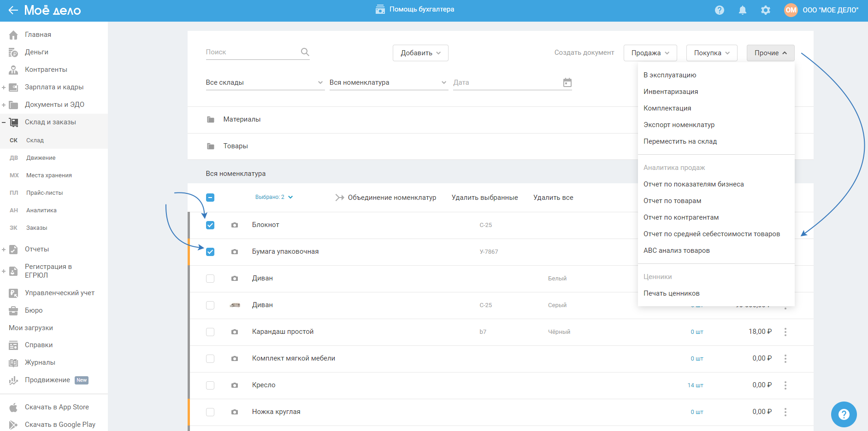Image resolution: width=868 pixels, height=431 pixels.
Task: Open the Материалы folder
Action: (242, 119)
